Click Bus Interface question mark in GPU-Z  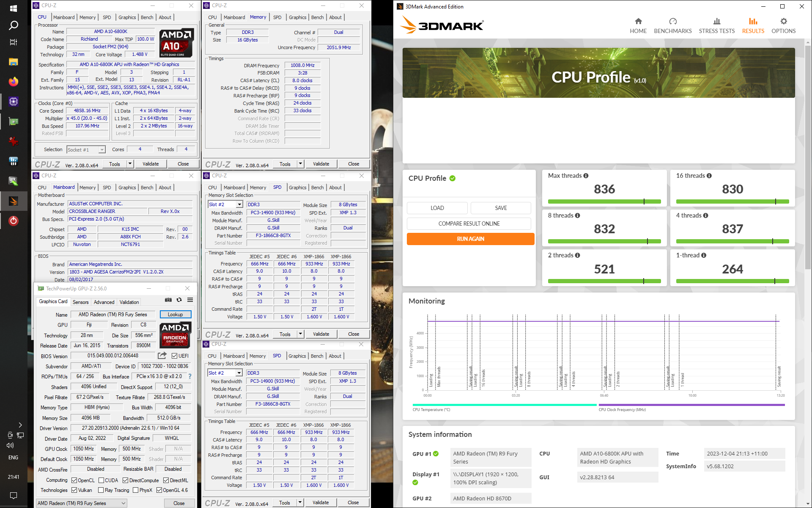(x=190, y=376)
